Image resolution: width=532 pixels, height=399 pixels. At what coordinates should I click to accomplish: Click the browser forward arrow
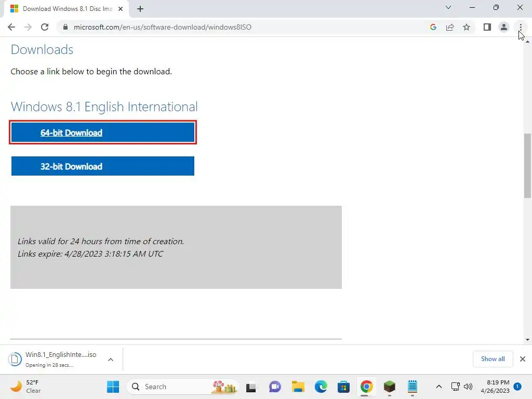point(28,27)
